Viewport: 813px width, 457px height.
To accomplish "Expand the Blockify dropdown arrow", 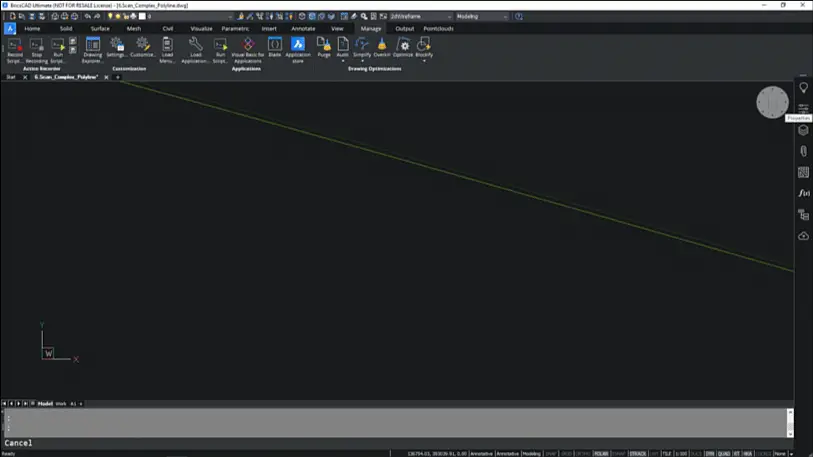I will pyautogui.click(x=424, y=61).
